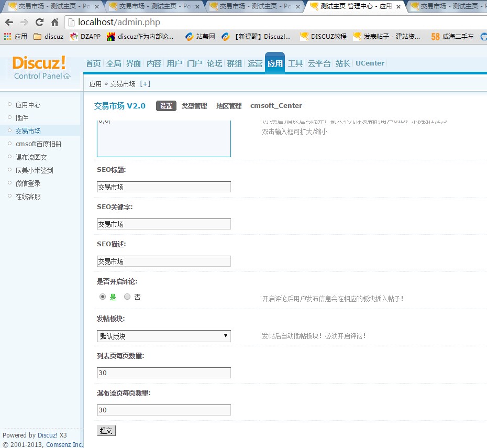Image resolution: width=487 pixels, height=448 pixels.
Task: Select 是 radio for 是否开启评论
Action: point(103,297)
